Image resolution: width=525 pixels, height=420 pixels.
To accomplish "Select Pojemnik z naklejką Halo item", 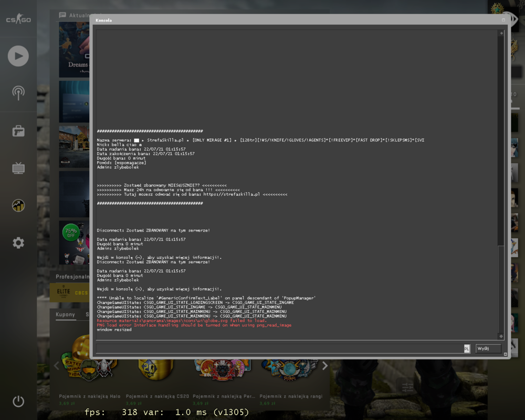I will click(90, 396).
